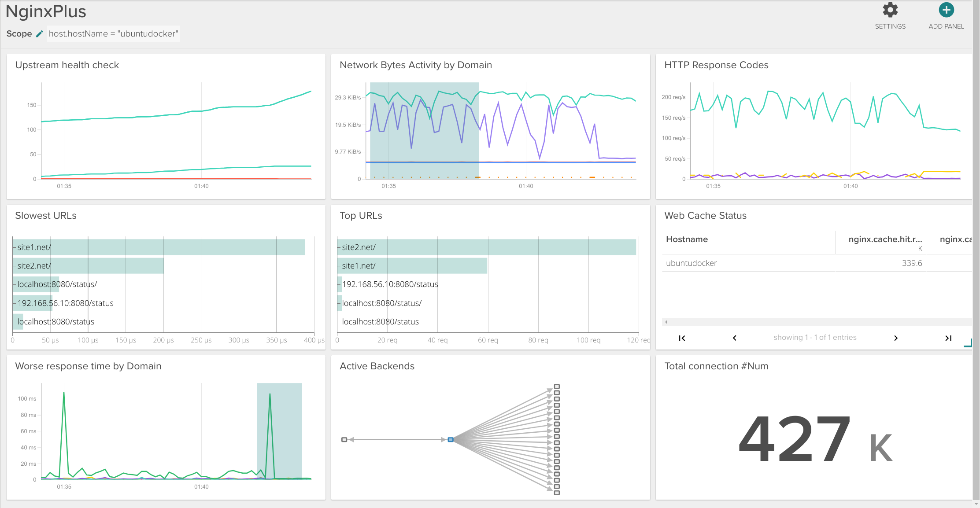Click the Network Bytes Activity by Domain title
Screen dimensions: 980x508
[x=416, y=65]
